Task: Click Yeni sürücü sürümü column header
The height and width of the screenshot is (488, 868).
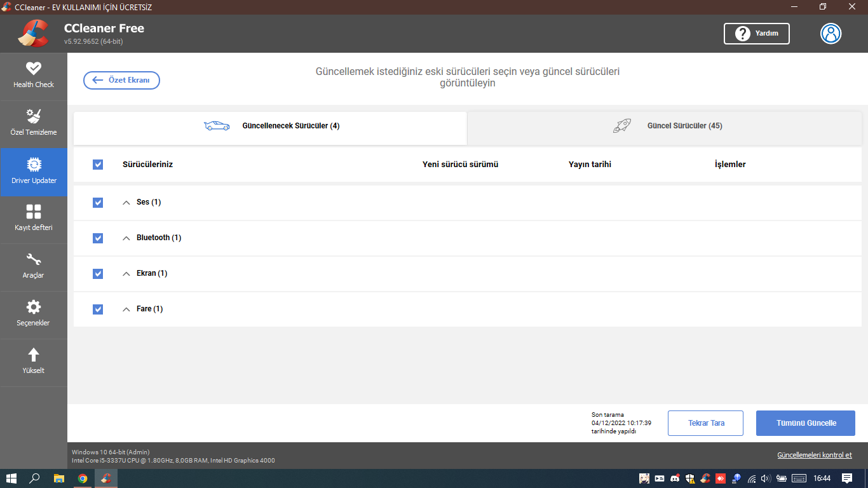Action: 460,165
